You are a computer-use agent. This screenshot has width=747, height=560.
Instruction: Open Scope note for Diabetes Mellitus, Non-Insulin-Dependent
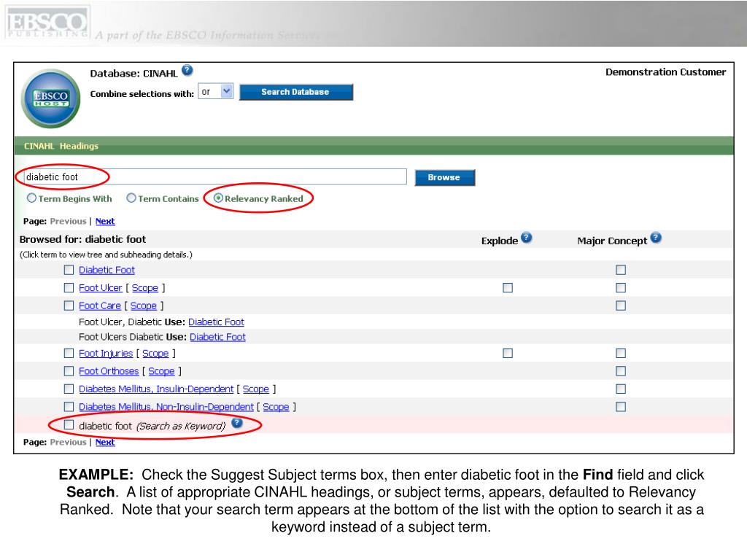[276, 407]
